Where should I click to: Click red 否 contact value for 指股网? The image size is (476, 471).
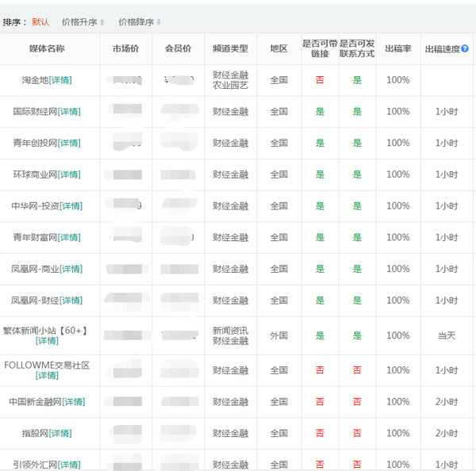click(x=357, y=433)
